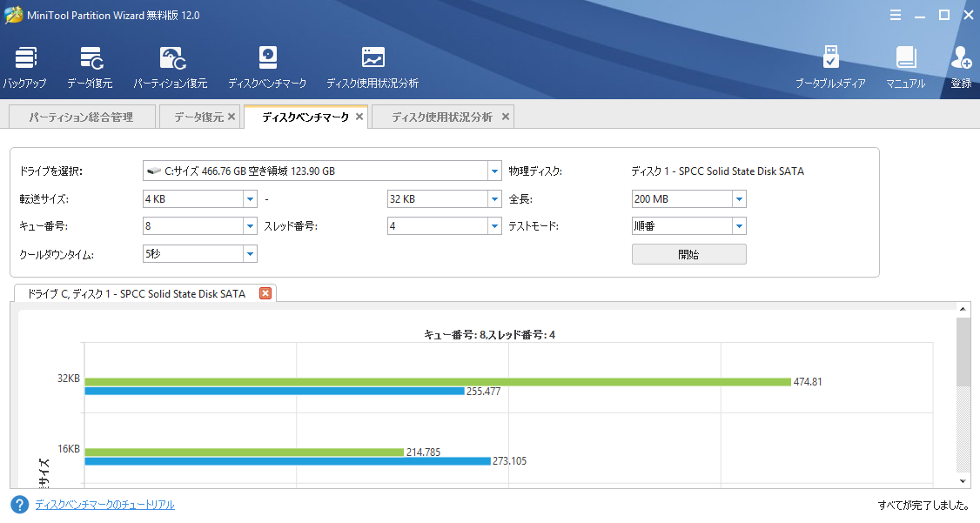Click the chart scrollbar up arrow

point(963,309)
